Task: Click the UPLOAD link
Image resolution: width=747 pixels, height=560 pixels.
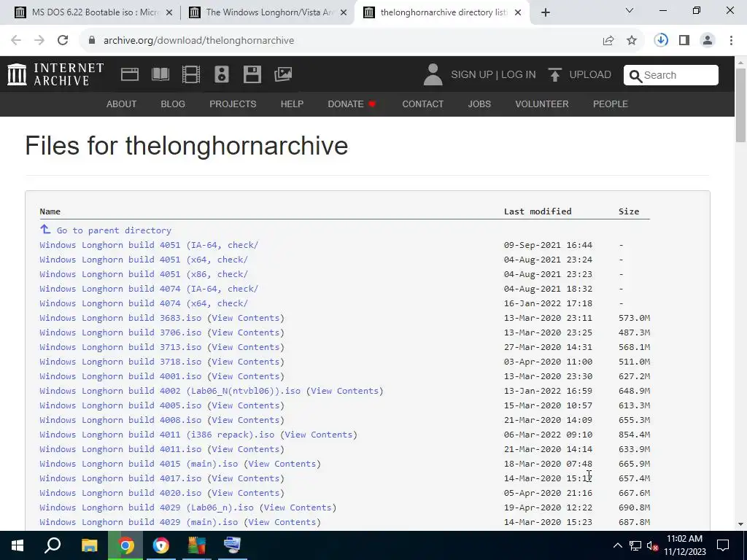Action: click(x=590, y=75)
